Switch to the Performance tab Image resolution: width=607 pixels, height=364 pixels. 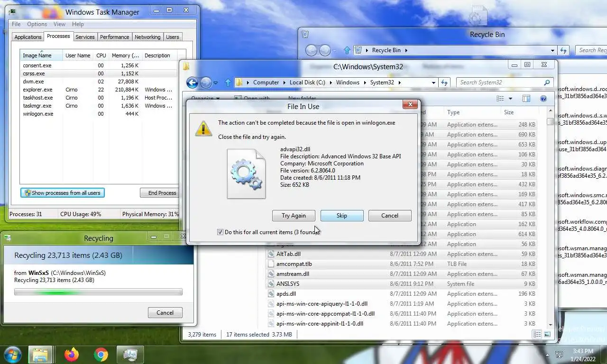click(114, 37)
